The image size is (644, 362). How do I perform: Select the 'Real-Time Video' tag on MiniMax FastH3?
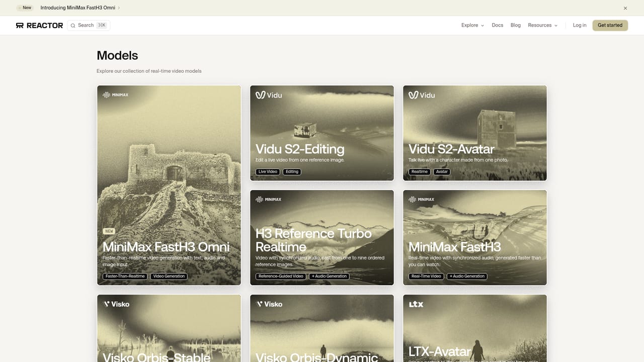(426, 276)
